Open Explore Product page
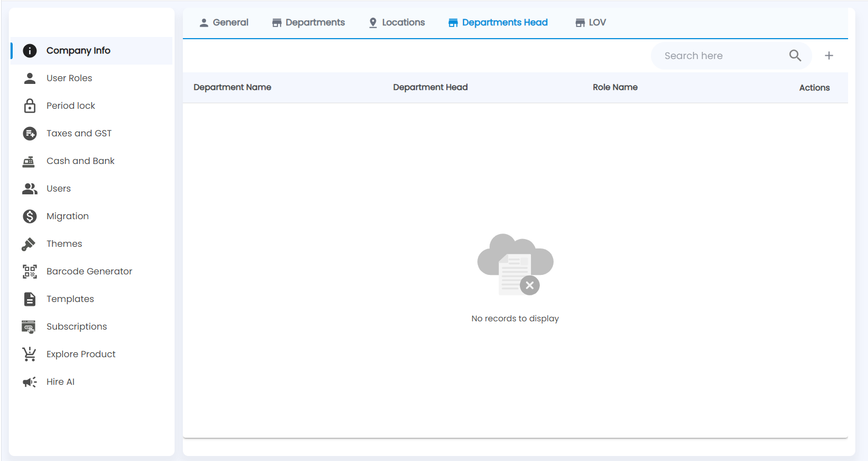The width and height of the screenshot is (868, 461). 91,354
